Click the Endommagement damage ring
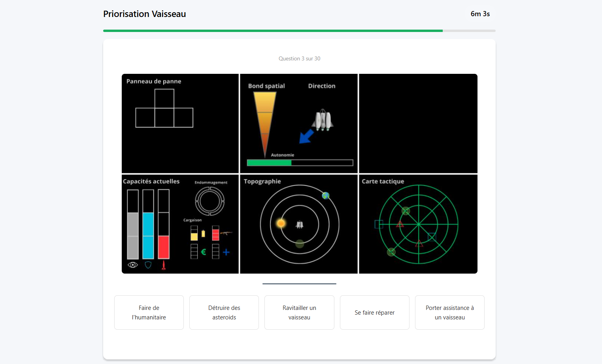 210,201
